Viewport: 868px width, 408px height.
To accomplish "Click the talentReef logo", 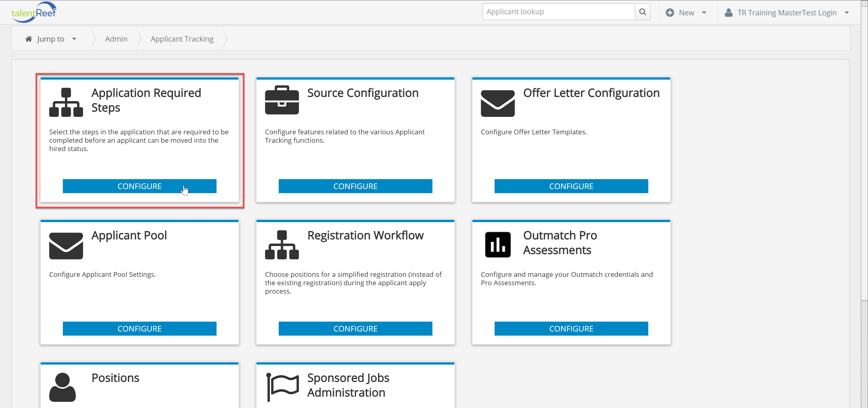I will pos(34,12).
